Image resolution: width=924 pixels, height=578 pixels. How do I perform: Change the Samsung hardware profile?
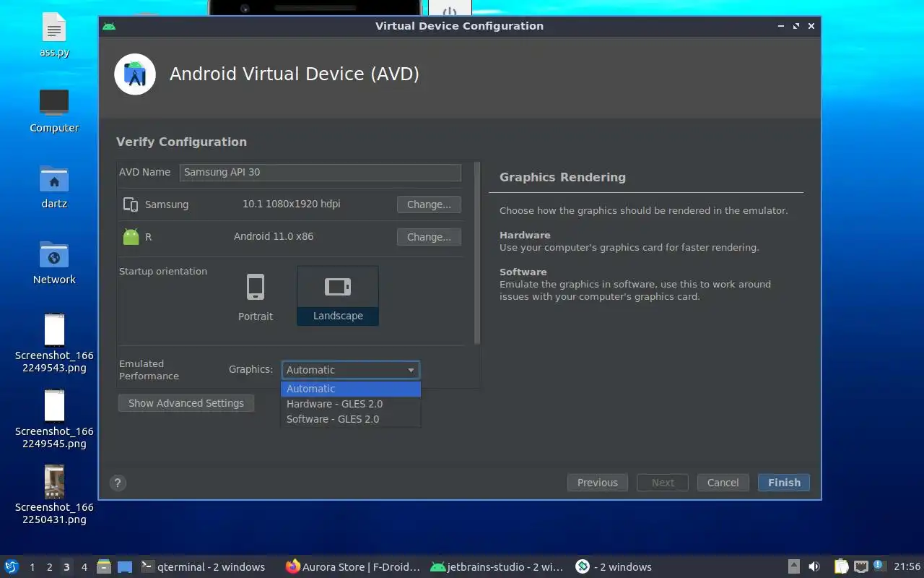(429, 204)
